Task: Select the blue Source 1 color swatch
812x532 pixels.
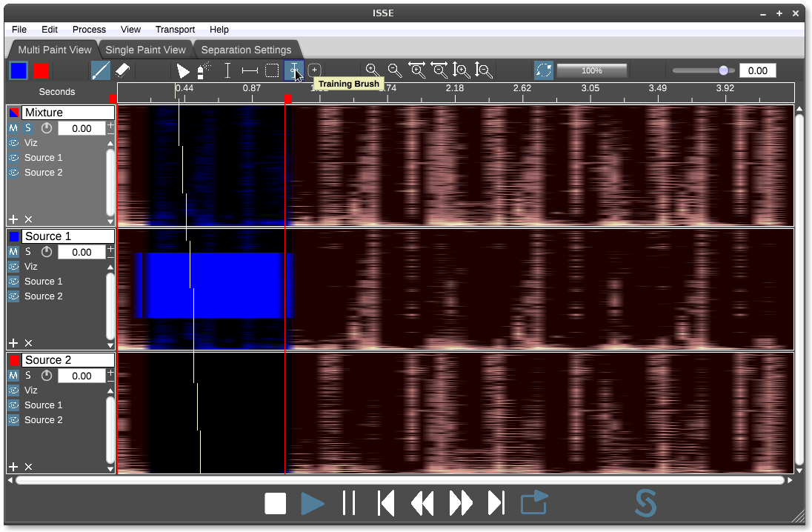Action: pyautogui.click(x=19, y=70)
